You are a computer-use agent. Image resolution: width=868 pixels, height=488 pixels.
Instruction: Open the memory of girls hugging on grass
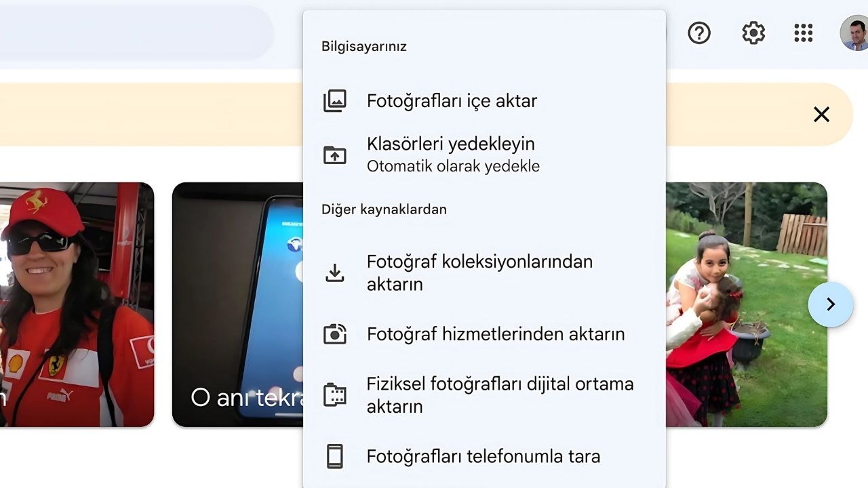tap(746, 304)
